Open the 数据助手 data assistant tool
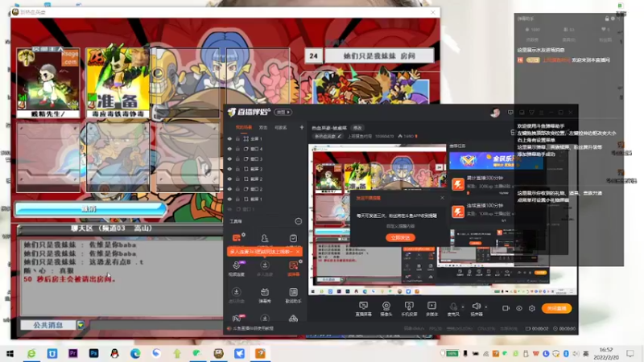Image resolution: width=644 pixels, height=362 pixels. tap(293, 295)
